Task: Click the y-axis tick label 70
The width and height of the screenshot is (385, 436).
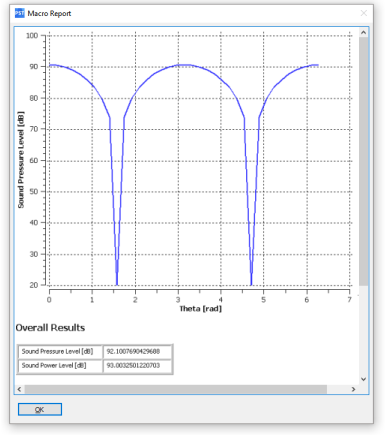Action: (x=34, y=129)
